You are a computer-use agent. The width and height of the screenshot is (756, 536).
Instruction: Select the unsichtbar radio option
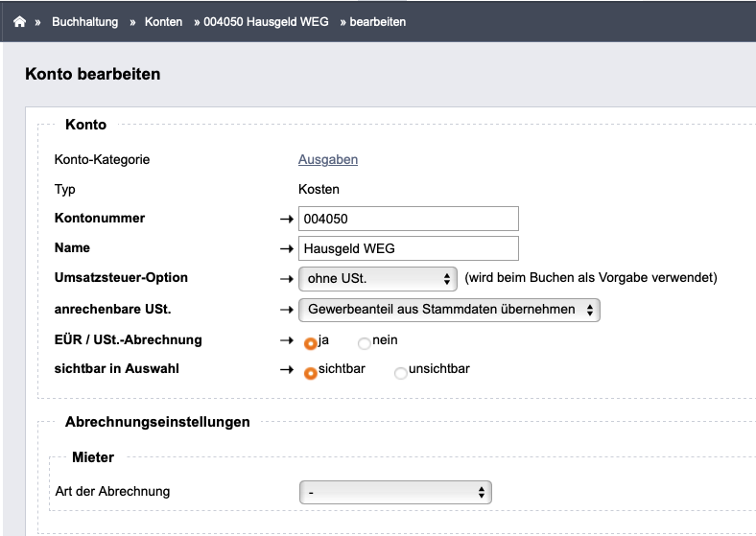coord(401,373)
